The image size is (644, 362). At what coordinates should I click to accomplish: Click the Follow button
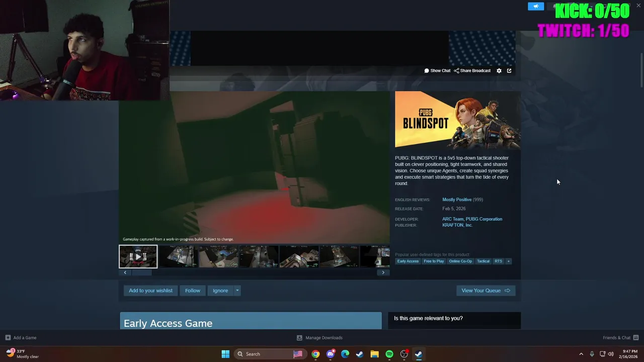click(x=193, y=291)
